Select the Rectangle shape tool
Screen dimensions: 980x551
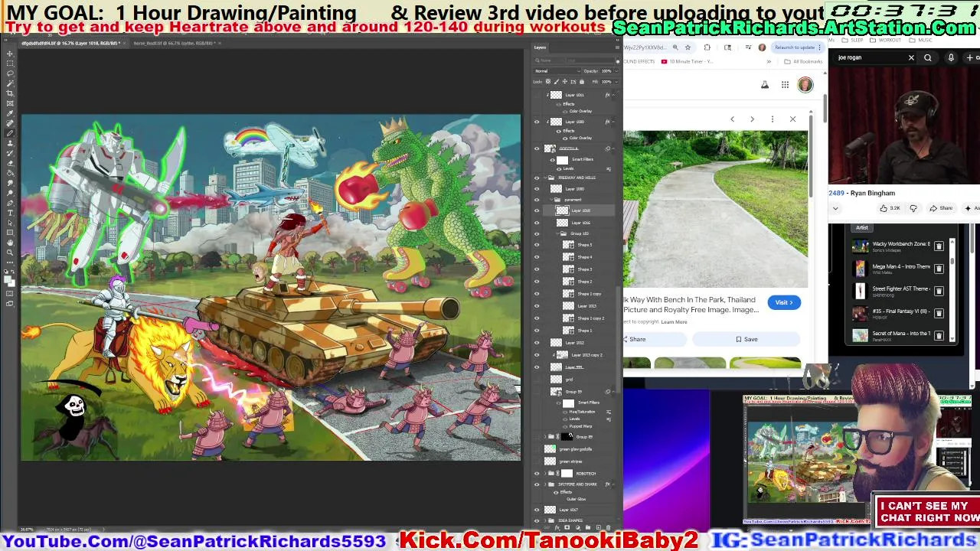point(10,233)
